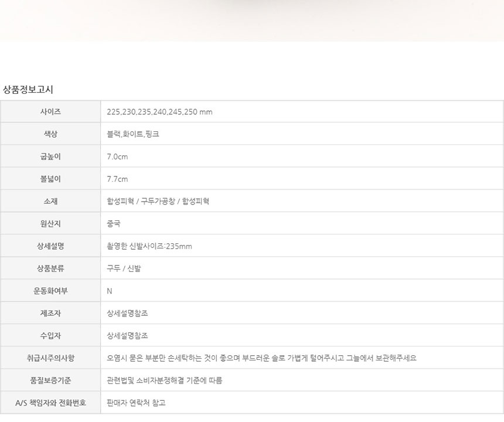Click the 판매자 연락처 참고 text
Screen dimensions: 504x422
point(137,403)
